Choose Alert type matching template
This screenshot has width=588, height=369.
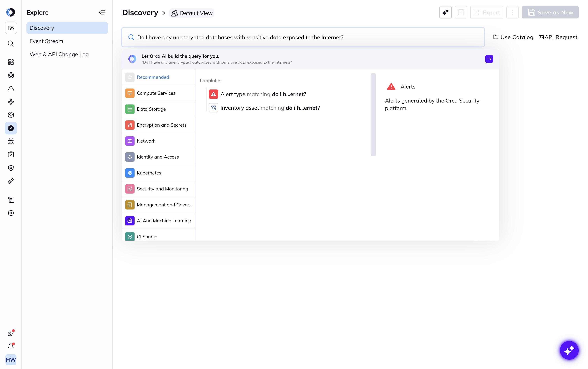(257, 94)
